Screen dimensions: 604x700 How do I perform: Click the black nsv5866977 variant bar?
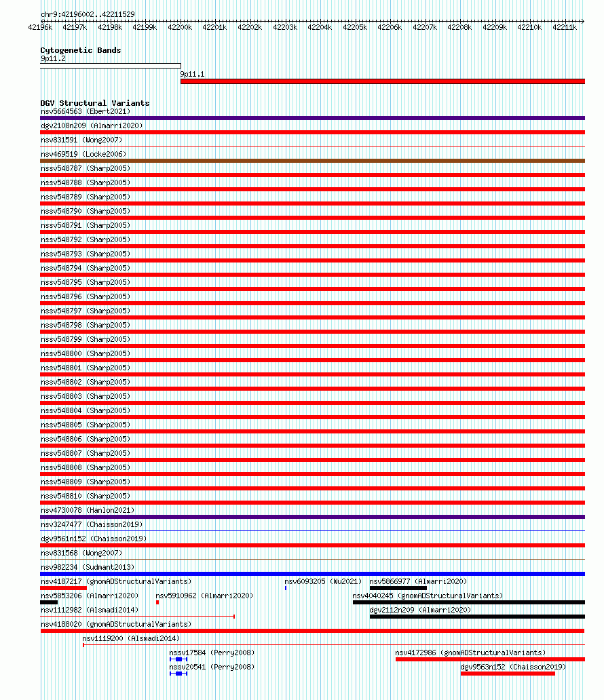(398, 588)
